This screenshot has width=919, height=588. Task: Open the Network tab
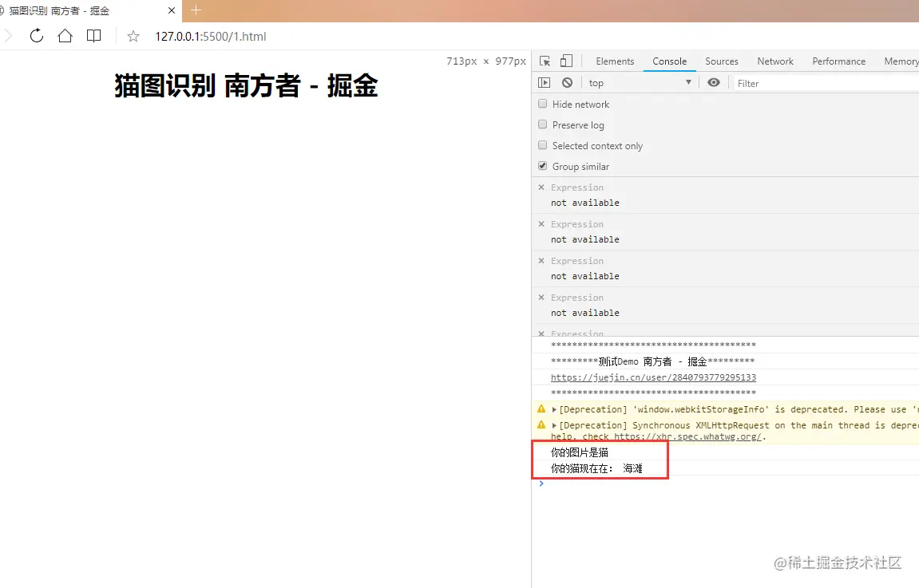click(774, 61)
